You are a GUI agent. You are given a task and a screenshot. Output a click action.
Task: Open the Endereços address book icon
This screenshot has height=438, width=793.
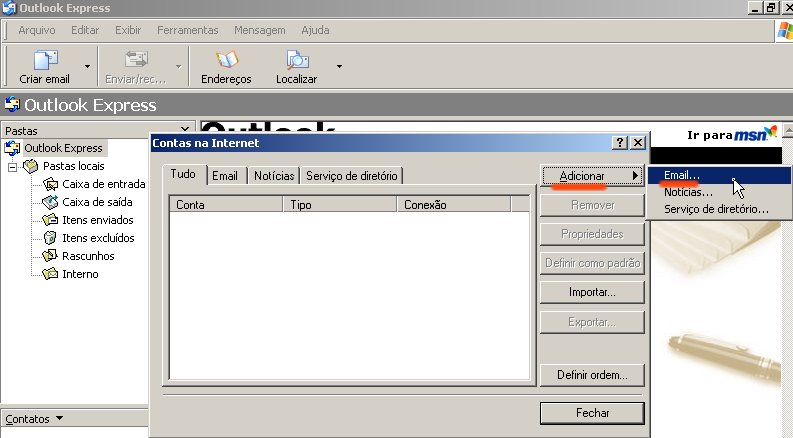pyautogui.click(x=227, y=60)
